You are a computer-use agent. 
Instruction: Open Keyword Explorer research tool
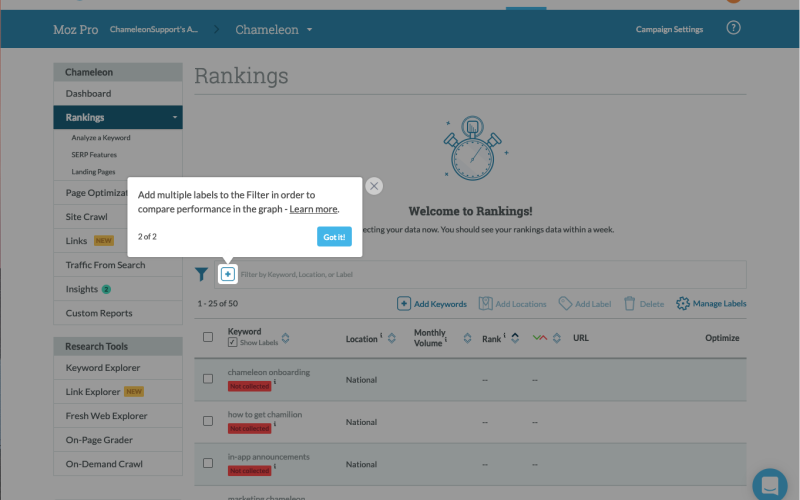click(x=118, y=368)
